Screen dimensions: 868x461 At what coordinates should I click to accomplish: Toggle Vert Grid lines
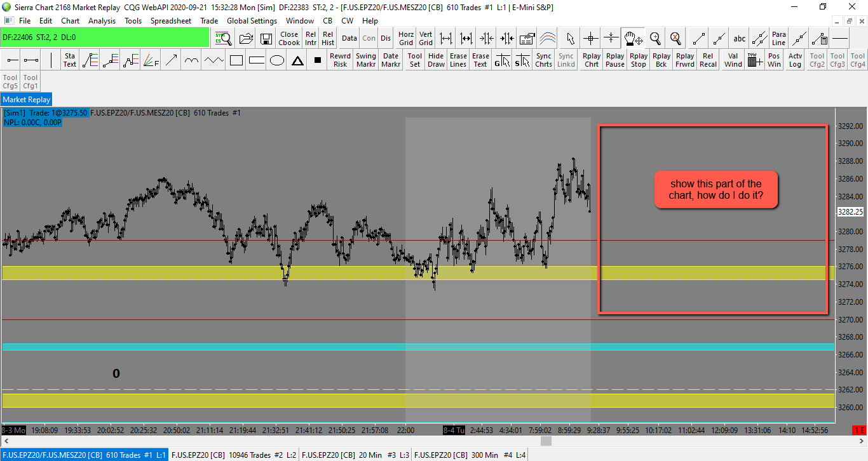tap(426, 38)
